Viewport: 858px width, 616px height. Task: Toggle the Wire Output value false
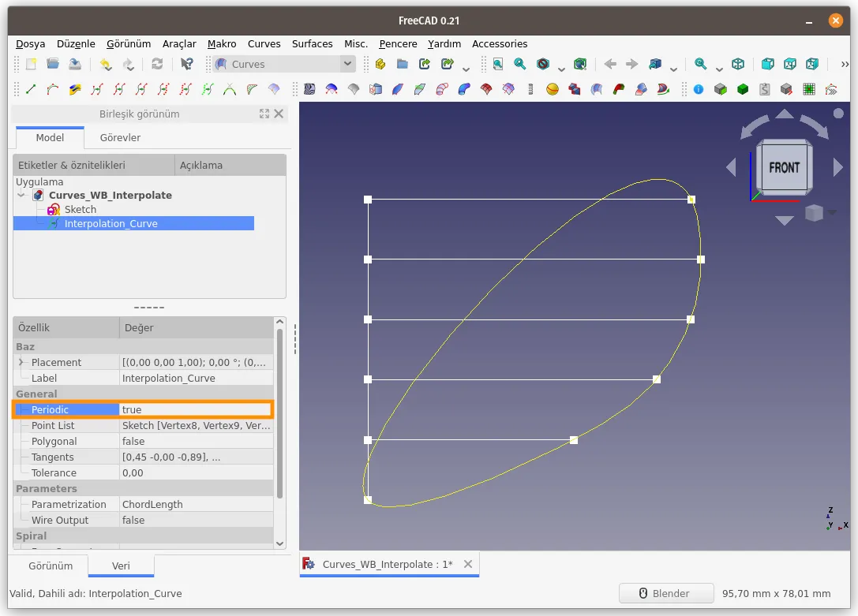(196, 520)
